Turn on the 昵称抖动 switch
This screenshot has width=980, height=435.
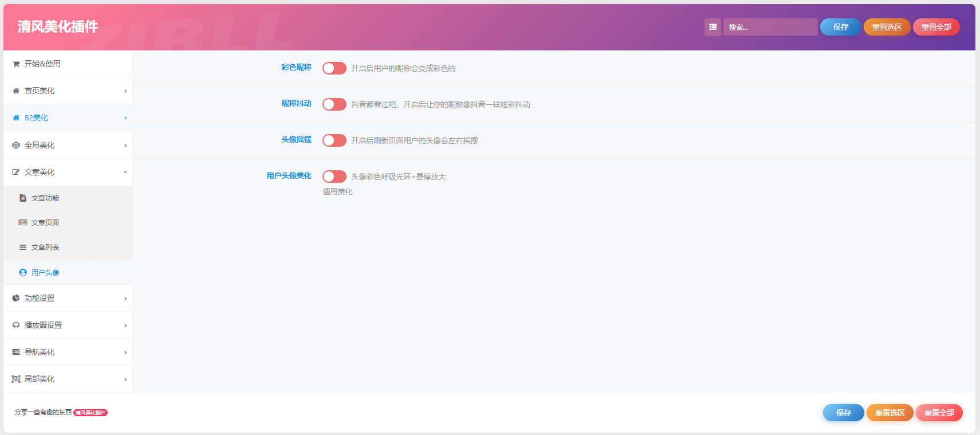334,104
